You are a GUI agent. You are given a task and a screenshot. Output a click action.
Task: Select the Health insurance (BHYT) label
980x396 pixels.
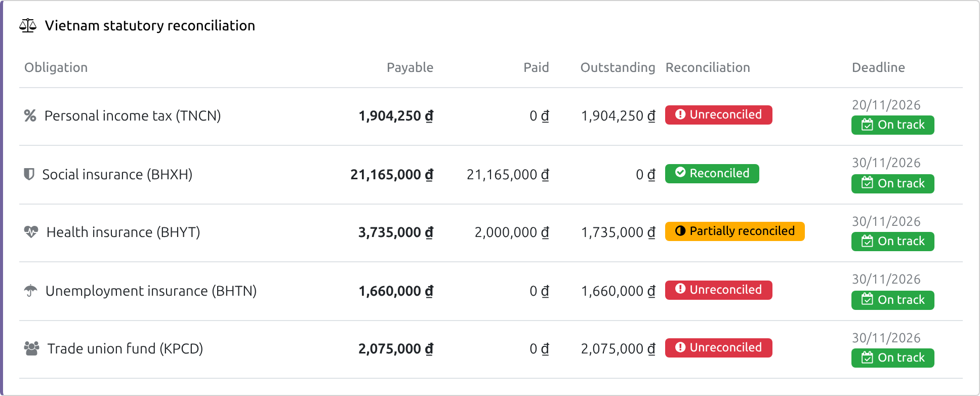[124, 232]
